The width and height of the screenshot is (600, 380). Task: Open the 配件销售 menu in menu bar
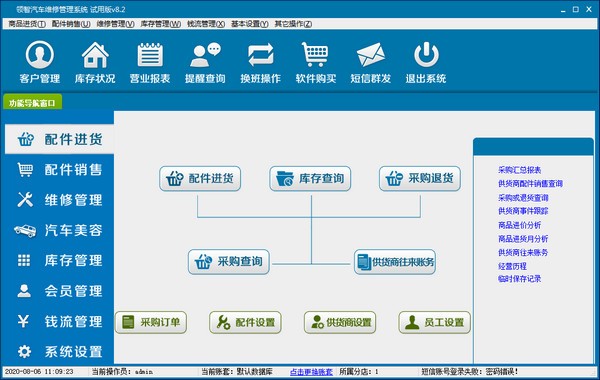pos(71,24)
